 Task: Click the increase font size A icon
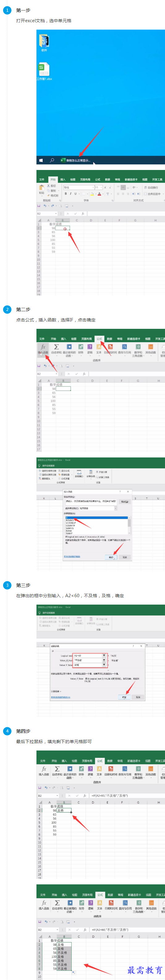pos(105,187)
